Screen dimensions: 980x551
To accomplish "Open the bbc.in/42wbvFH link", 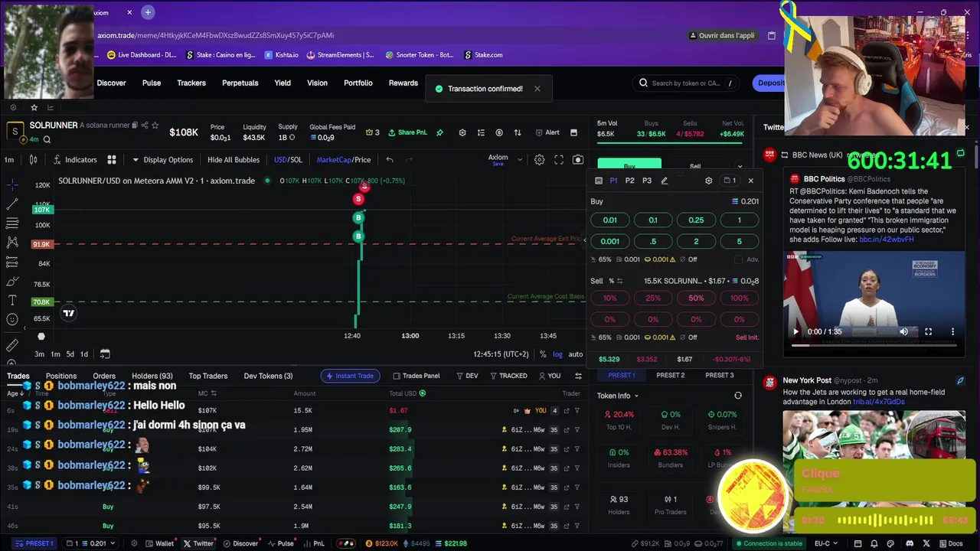I will [x=886, y=240].
